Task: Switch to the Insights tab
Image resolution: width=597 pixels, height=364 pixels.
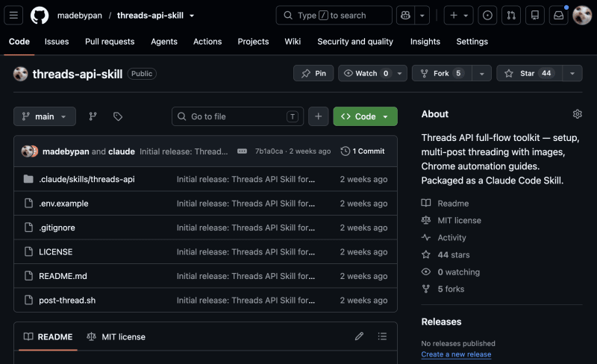Action: click(425, 42)
